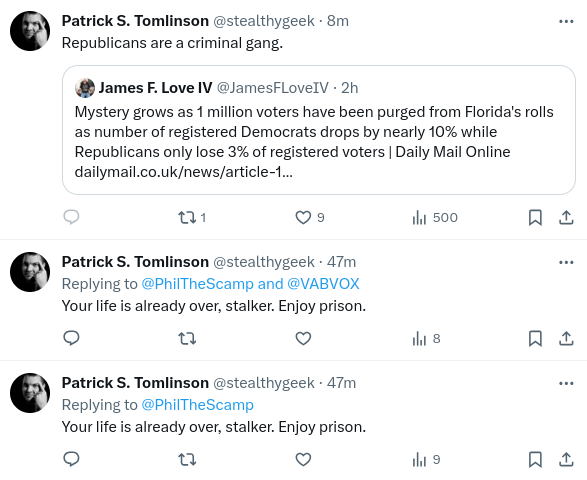The image size is (587, 480).
Task: Click Patrick S. Tomlinson avatar on first tweet
Action: click(30, 31)
